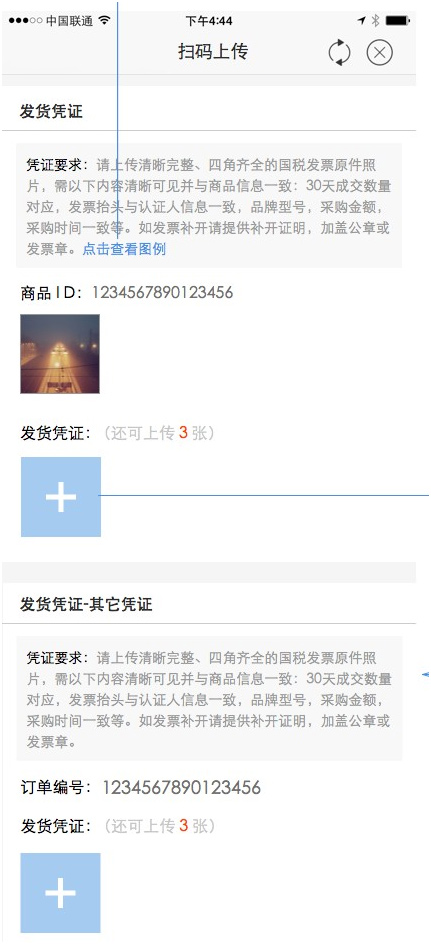431x944 pixels.
Task: Tap the 中国联通 carrier label
Action: click(x=69, y=21)
